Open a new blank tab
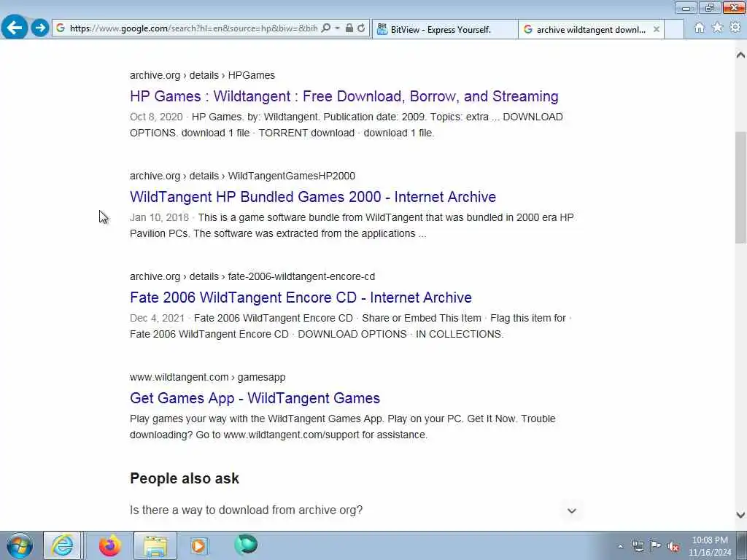The width and height of the screenshot is (747, 560). (x=674, y=29)
